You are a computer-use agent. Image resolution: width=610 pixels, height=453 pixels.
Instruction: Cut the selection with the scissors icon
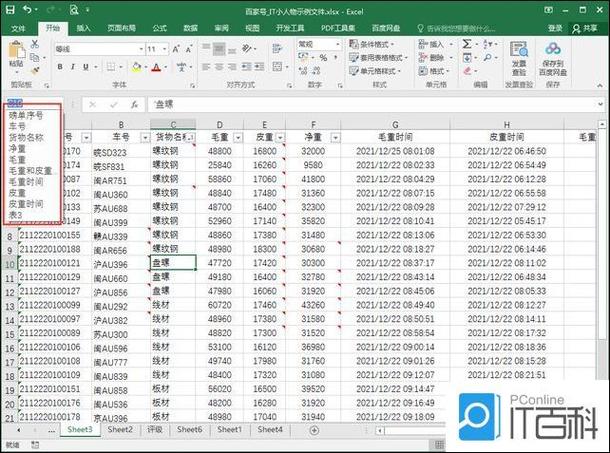tap(35, 44)
